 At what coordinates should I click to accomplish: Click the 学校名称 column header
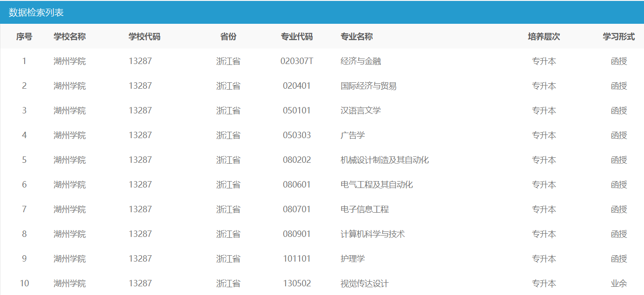[69, 37]
